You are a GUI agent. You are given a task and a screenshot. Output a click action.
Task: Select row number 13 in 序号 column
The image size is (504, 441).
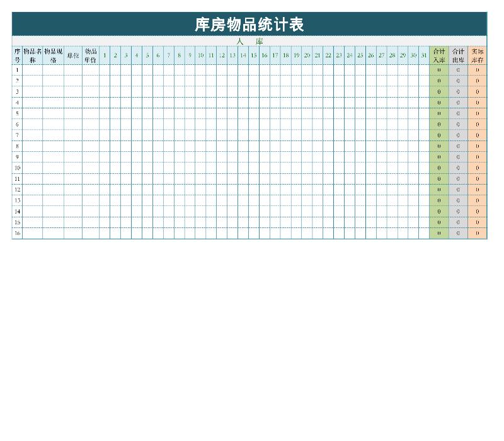(18, 200)
